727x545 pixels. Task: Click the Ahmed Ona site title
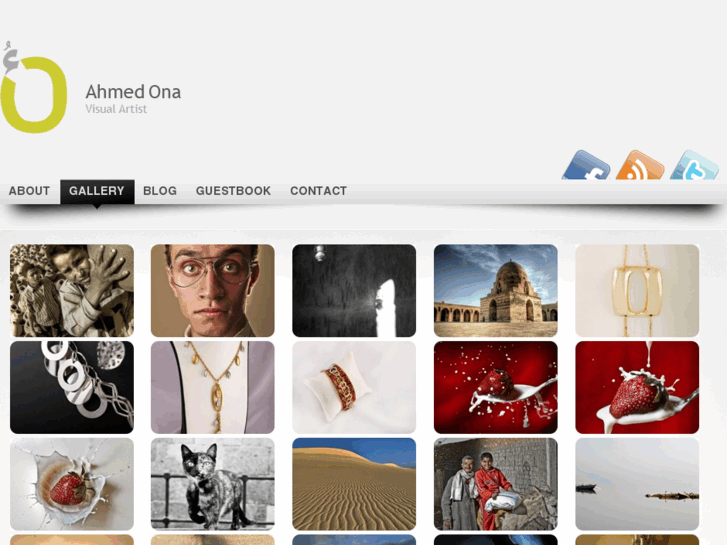pyautogui.click(x=134, y=92)
